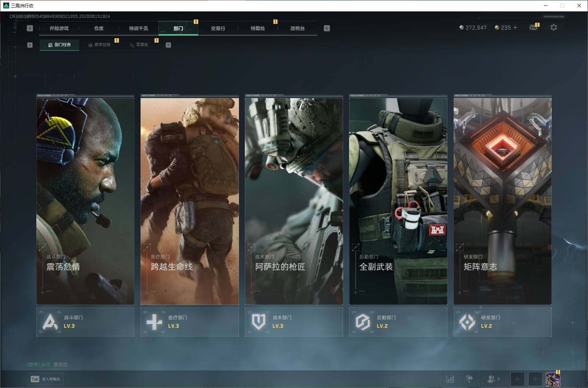Click the 后勤部门 LV.2 level panel
The image size is (588, 388).
click(398, 322)
